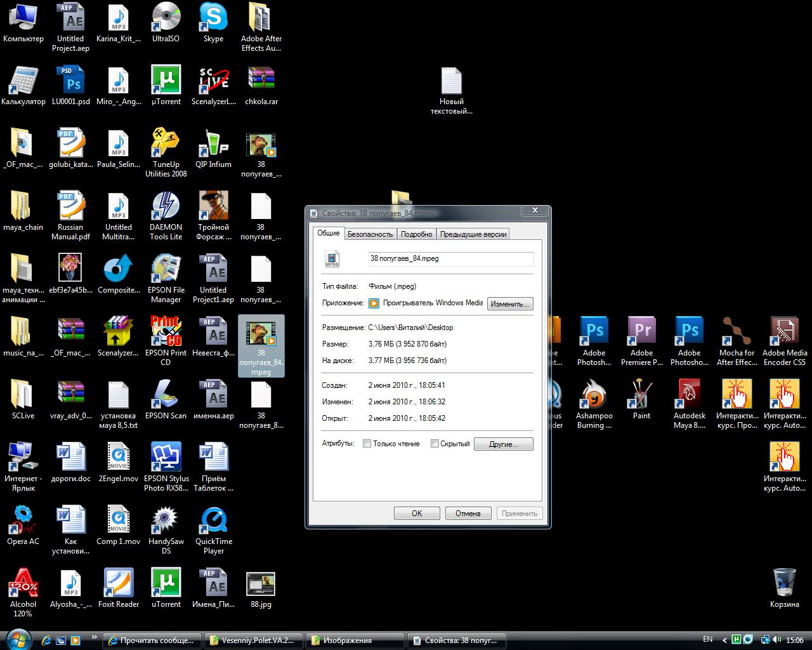The height and width of the screenshot is (650, 812).
Task: Open the Vesenniy.Polet.VA taskbar button
Action: pos(254,640)
